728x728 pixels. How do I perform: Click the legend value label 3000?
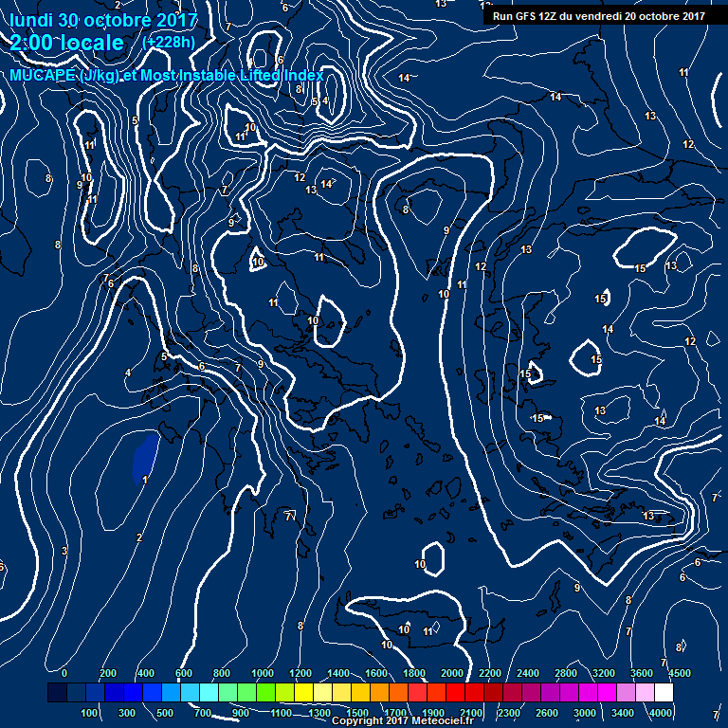586,713
